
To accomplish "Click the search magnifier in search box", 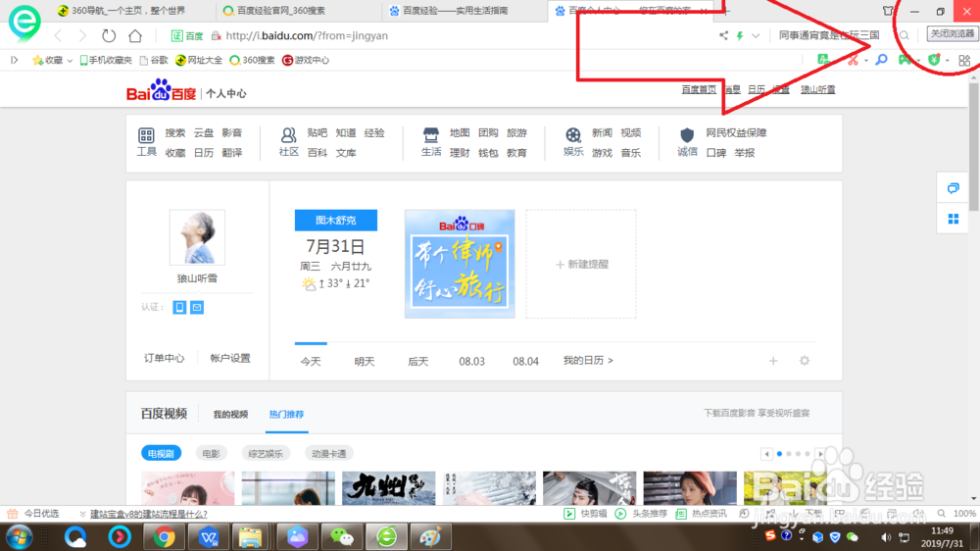I will (x=904, y=35).
